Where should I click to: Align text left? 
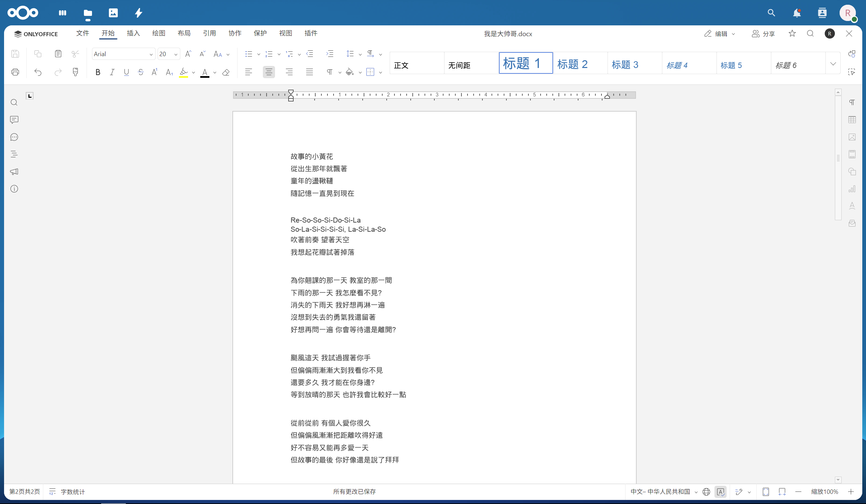[248, 72]
